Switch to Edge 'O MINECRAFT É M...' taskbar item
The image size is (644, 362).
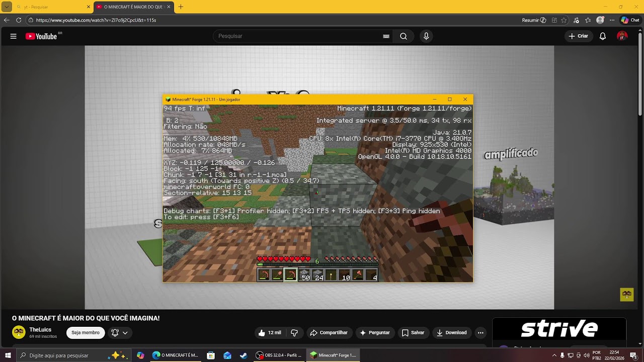[176, 355]
